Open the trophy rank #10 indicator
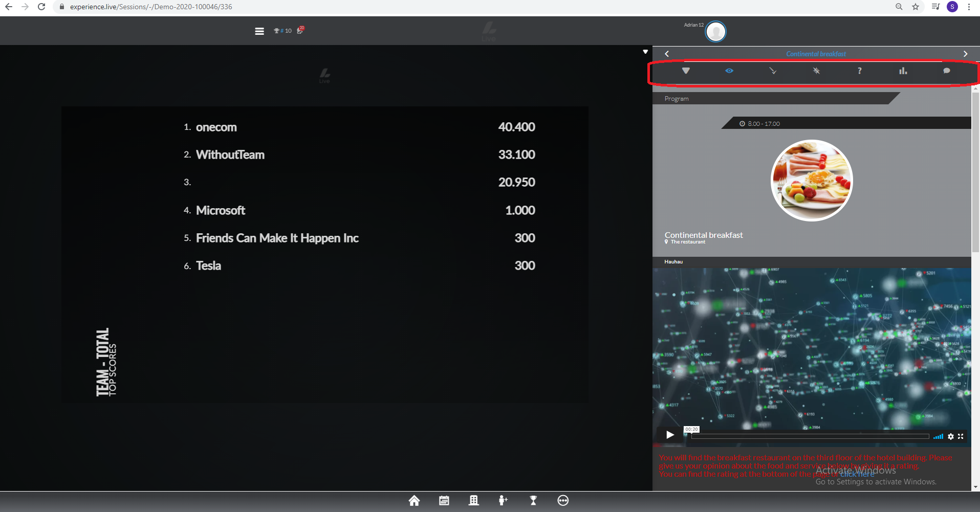Image resolution: width=980 pixels, height=512 pixels. (x=282, y=31)
